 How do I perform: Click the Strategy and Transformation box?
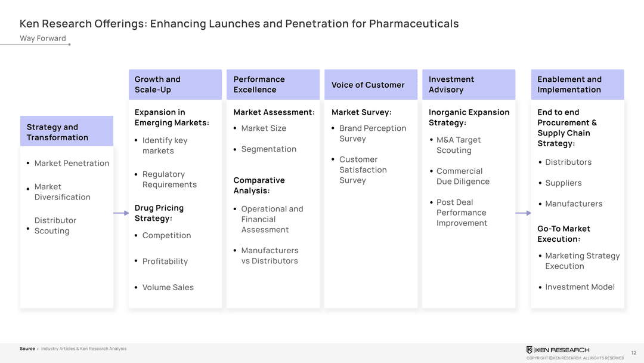[66, 132]
